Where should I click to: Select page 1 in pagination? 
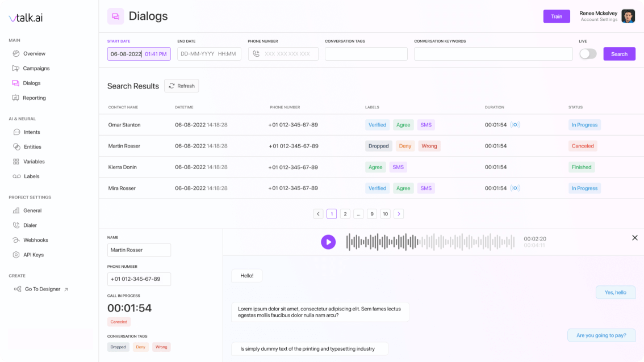(x=332, y=214)
